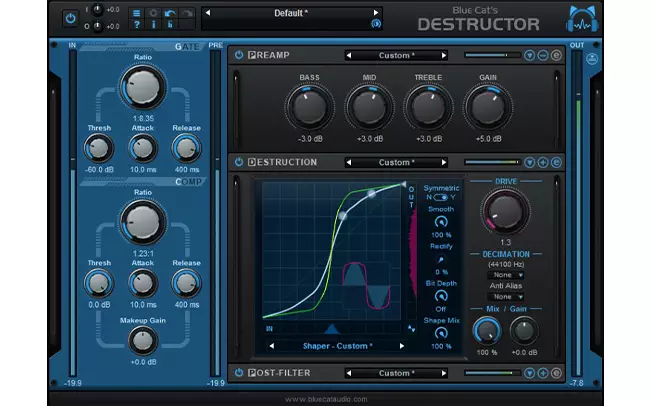Click the Makeup Gain knob
The height and width of the screenshot is (406, 650).
[143, 340]
